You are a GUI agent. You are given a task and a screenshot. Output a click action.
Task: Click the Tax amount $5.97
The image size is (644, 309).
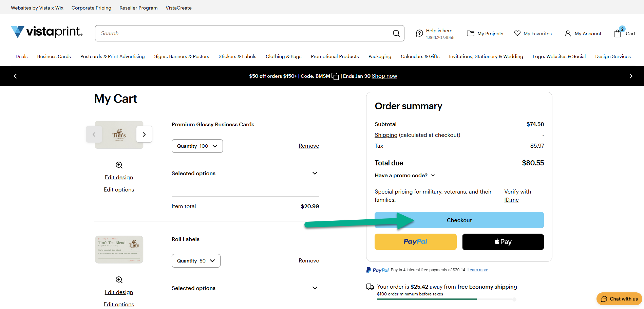pyautogui.click(x=537, y=146)
